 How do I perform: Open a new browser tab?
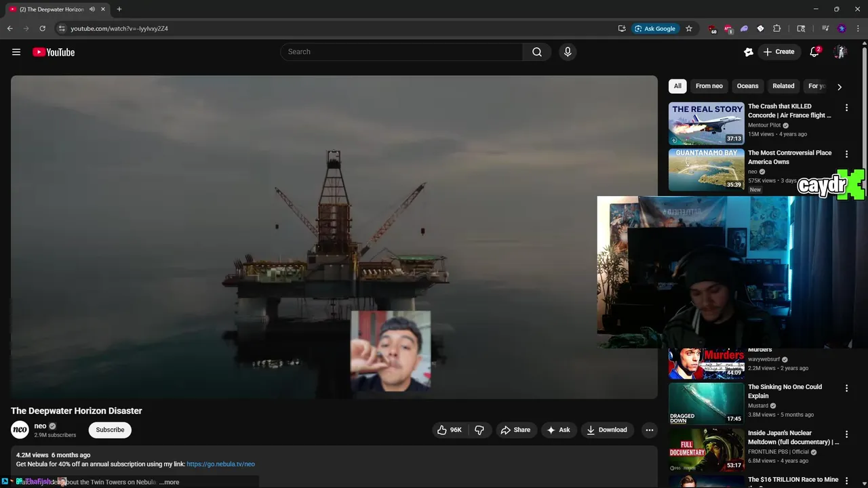[119, 9]
